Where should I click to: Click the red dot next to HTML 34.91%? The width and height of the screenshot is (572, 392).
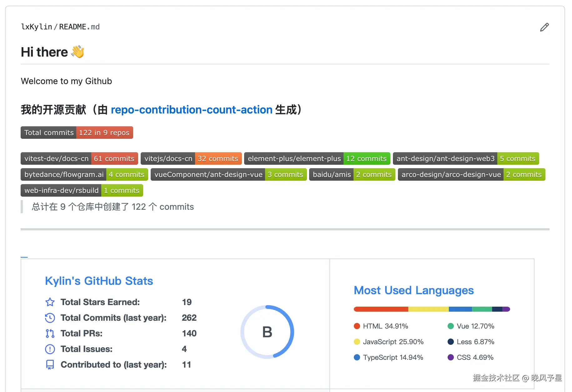[x=357, y=326]
